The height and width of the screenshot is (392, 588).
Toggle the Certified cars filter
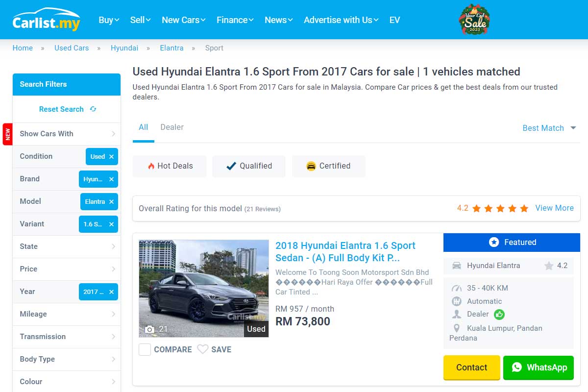tap(328, 166)
